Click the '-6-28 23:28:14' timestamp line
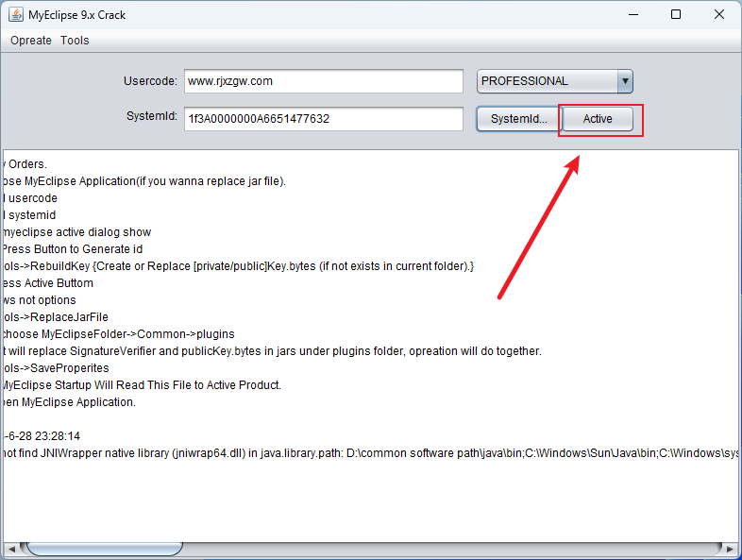 42,436
